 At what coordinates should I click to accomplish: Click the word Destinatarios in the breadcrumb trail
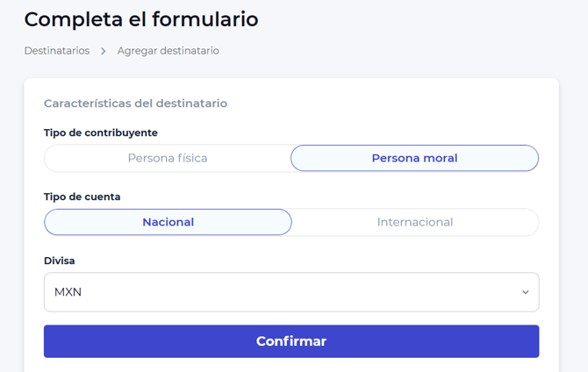[x=56, y=51]
